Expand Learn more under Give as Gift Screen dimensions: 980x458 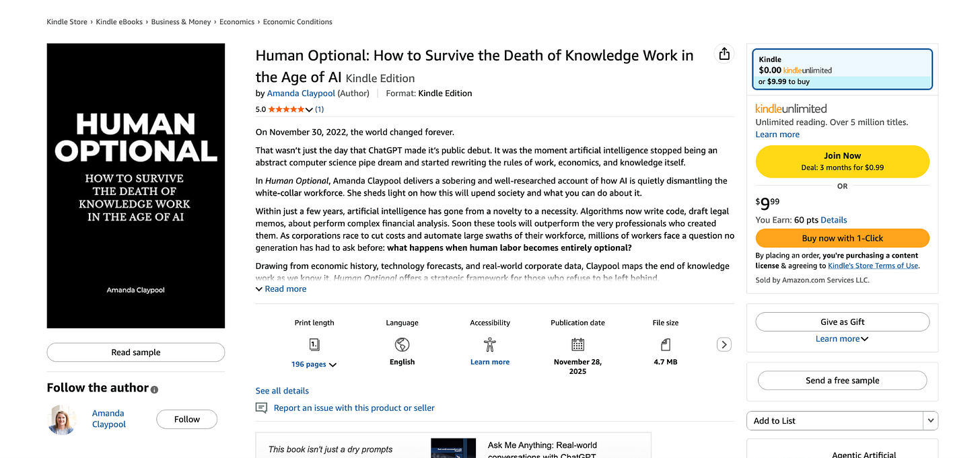click(x=842, y=338)
